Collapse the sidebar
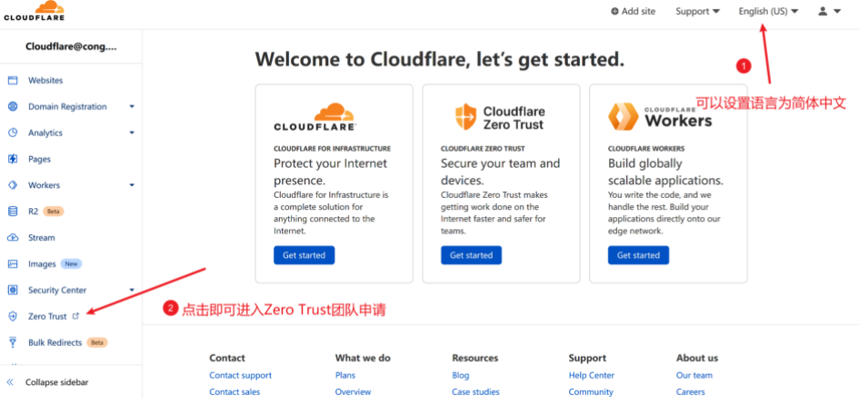Screen dimensions: 868x415 click(56, 382)
